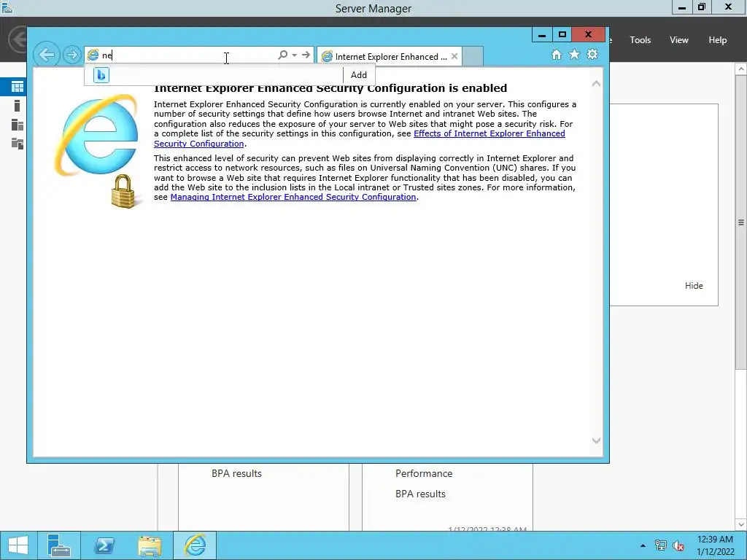
Task: Open the address bar search dropdown arrow
Action: click(295, 55)
